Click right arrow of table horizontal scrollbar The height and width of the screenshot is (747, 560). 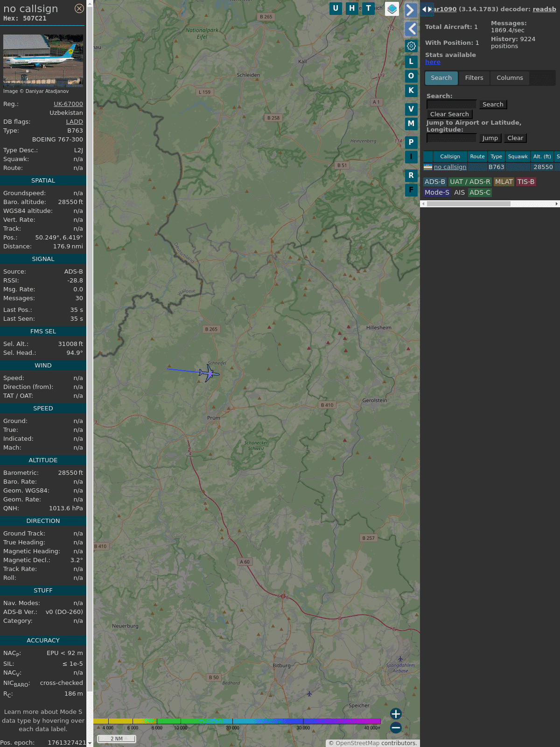click(x=557, y=204)
